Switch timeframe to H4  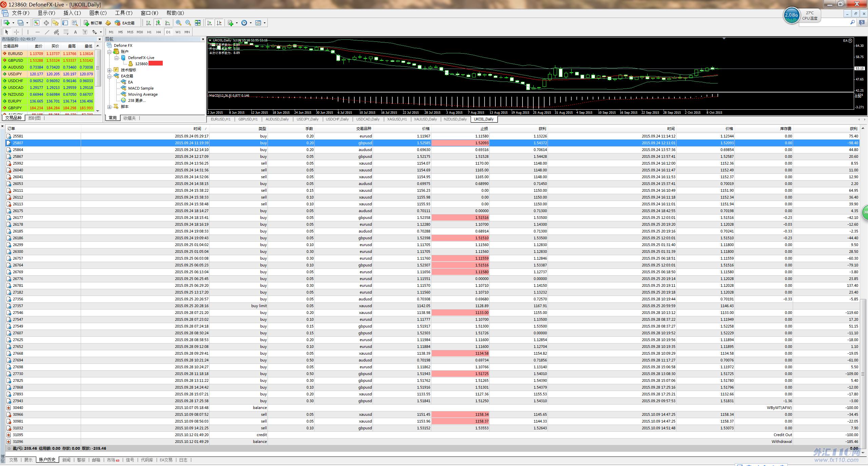(x=158, y=32)
